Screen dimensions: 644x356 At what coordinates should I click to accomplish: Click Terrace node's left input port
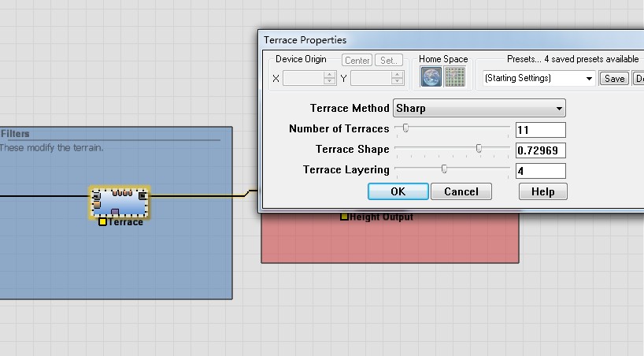tap(96, 196)
